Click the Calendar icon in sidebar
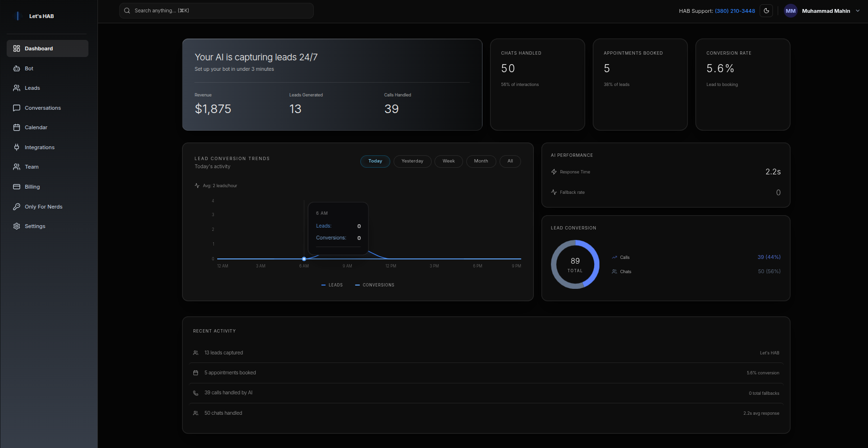The width and height of the screenshot is (868, 448). coord(17,127)
